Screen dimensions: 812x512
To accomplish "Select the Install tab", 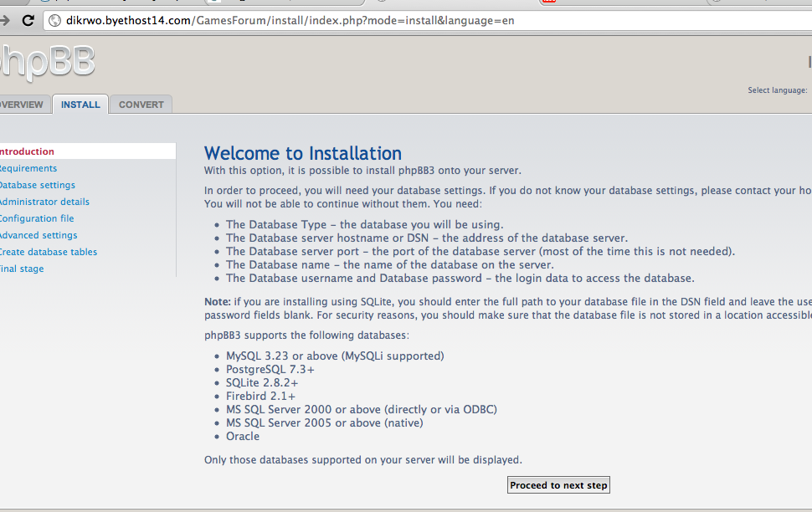I will point(80,105).
